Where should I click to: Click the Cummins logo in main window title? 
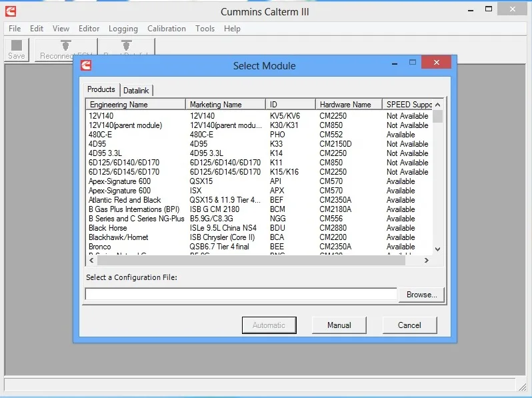tap(11, 11)
